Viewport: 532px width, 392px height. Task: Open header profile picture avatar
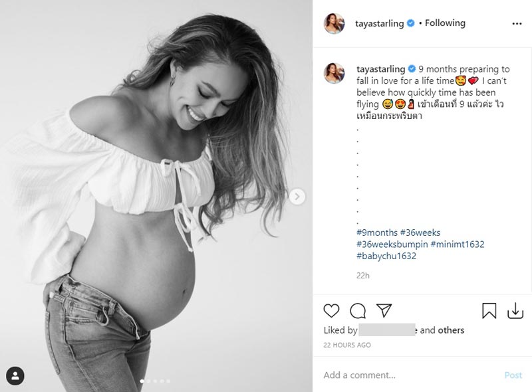pyautogui.click(x=334, y=23)
